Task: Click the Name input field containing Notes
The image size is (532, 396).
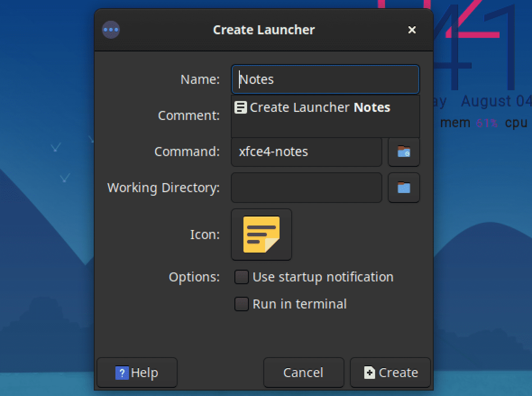Action: click(x=326, y=79)
